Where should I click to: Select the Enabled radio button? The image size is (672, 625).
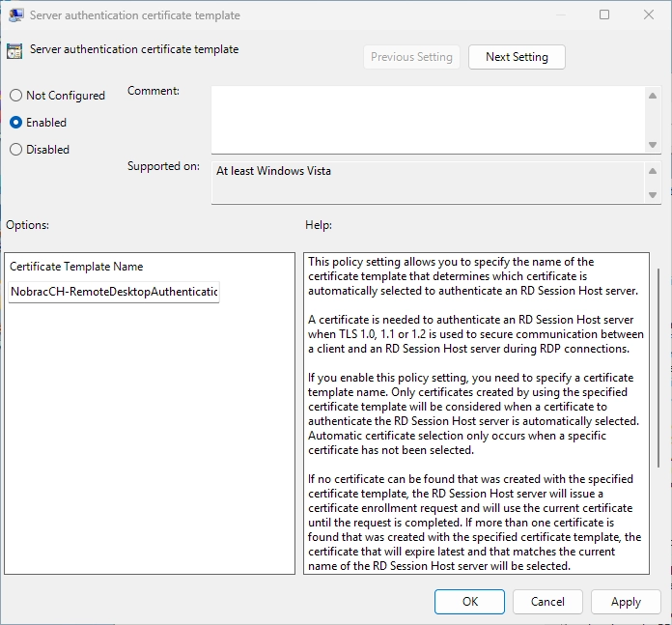[15, 123]
